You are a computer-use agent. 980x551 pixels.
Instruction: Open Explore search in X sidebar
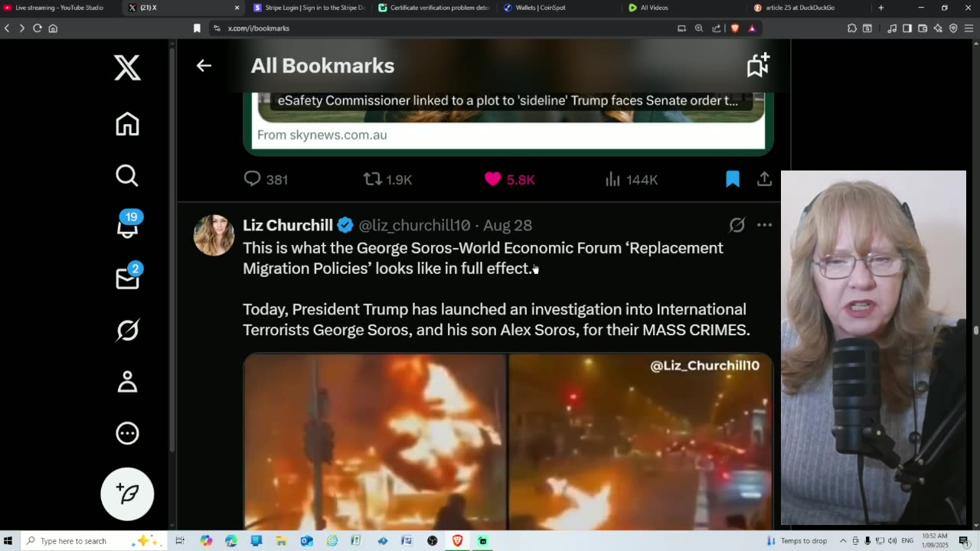(127, 176)
